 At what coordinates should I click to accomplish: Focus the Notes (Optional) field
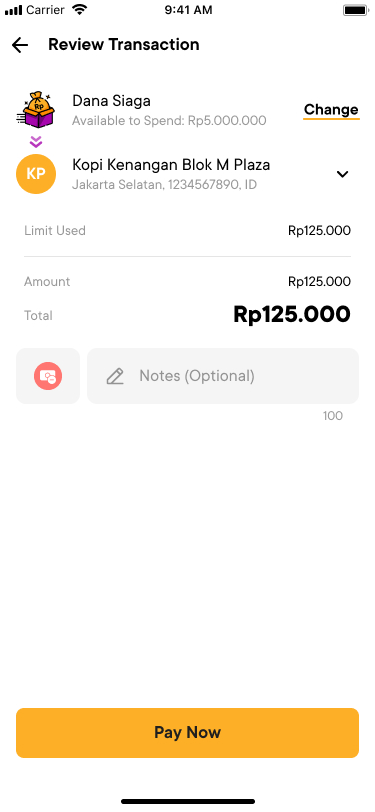tap(223, 376)
